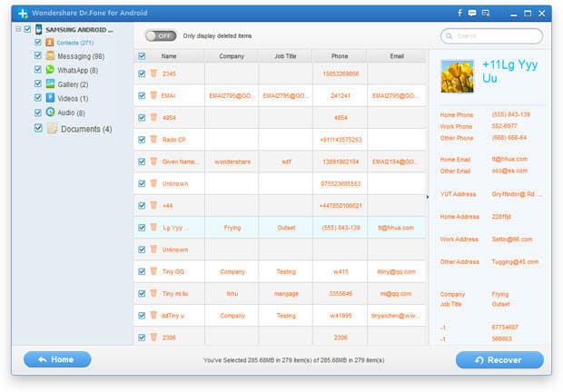Open the Facebook share icon in title bar
563x392 pixels.
pos(459,13)
